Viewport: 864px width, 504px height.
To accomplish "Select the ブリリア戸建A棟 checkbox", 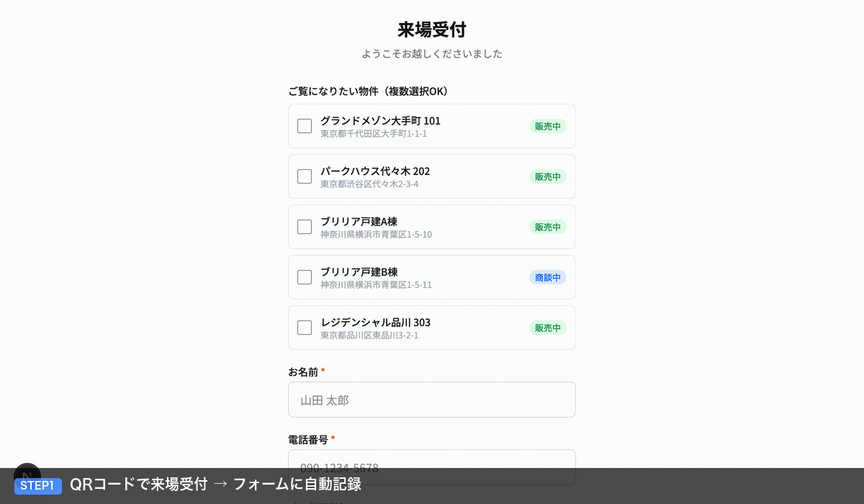I will click(305, 227).
